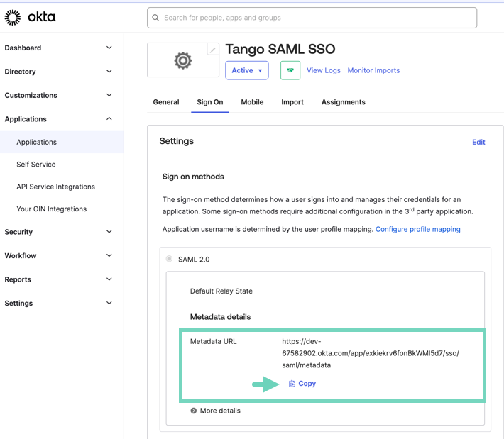Screen dimensions: 504x439
Task: Switch to the General tab
Action: click(166, 102)
